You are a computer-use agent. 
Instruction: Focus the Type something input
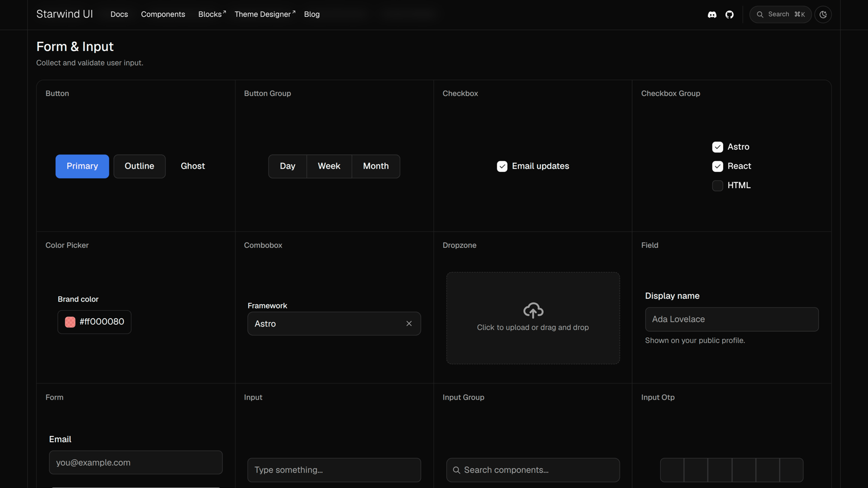[x=334, y=470]
